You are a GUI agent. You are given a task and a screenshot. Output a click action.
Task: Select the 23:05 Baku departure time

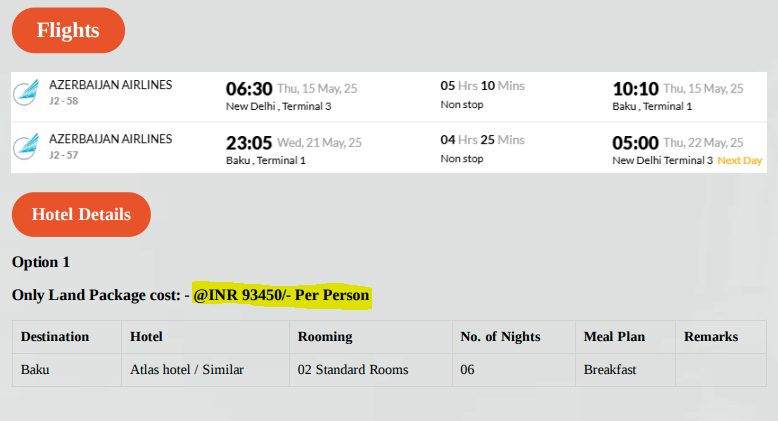coord(249,143)
